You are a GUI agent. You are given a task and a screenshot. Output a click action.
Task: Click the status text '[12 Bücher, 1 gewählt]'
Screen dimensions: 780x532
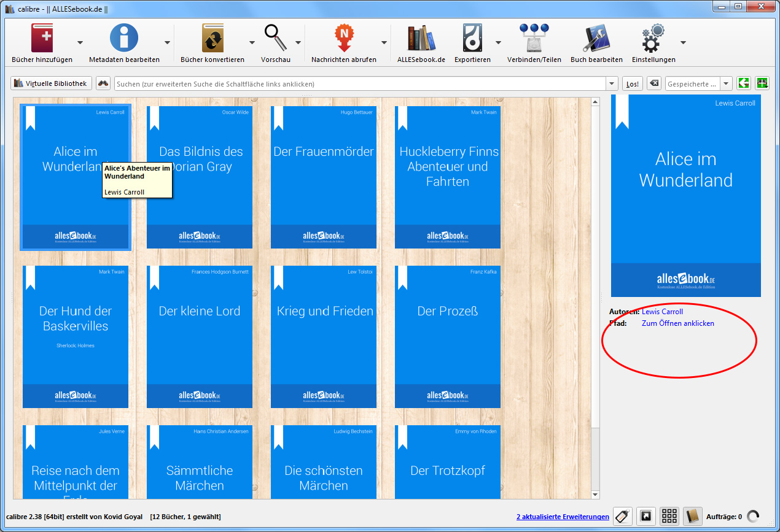[x=185, y=517]
